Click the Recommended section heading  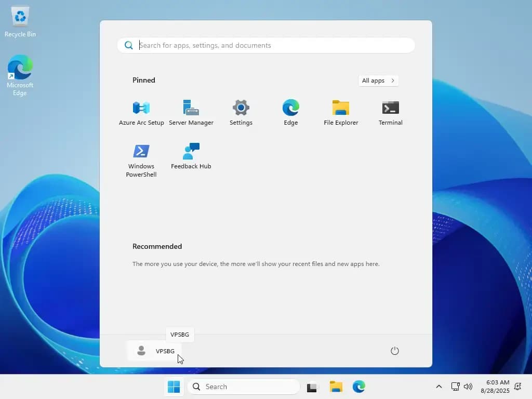157,246
